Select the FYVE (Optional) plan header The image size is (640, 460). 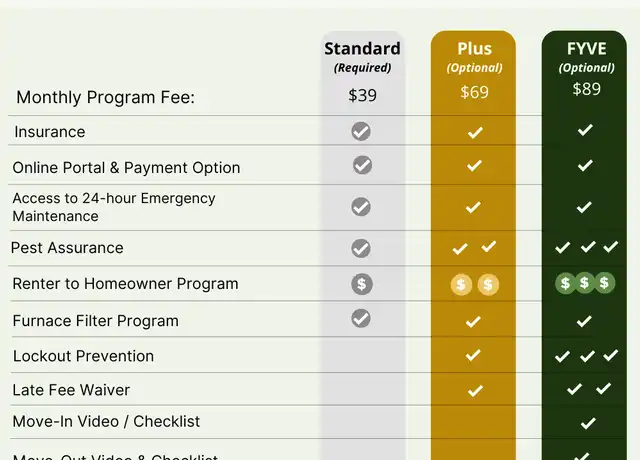pos(587,57)
